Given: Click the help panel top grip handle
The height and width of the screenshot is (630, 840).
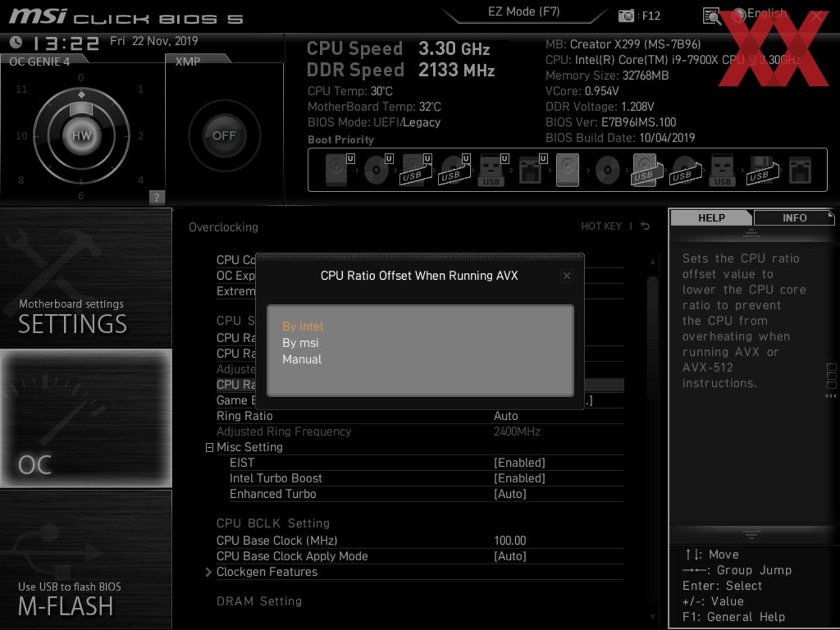Looking at the screenshot, I should coord(751,233).
